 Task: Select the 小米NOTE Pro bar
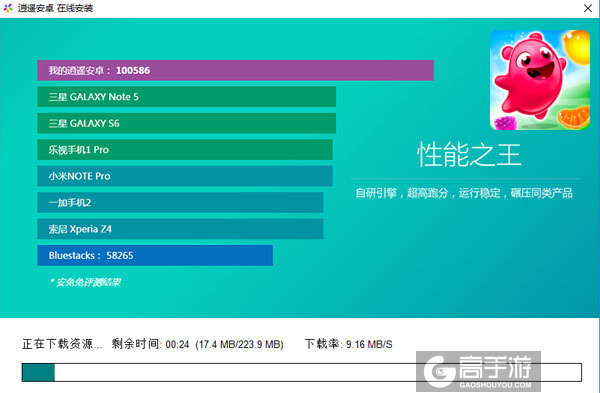185,176
